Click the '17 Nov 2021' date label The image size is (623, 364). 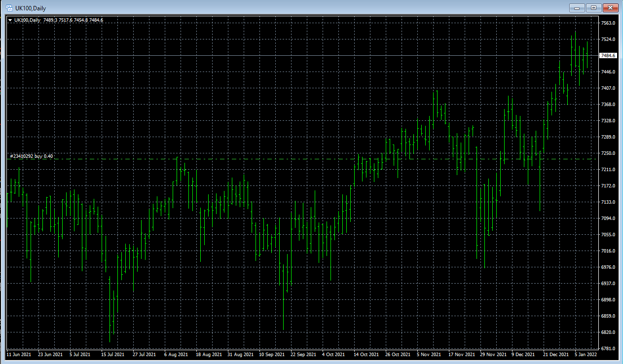pos(461,355)
